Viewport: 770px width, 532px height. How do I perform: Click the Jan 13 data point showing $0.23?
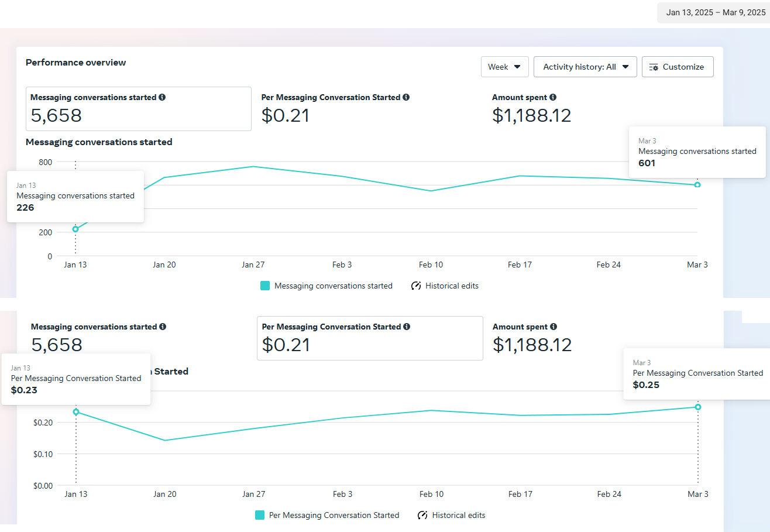coord(75,412)
